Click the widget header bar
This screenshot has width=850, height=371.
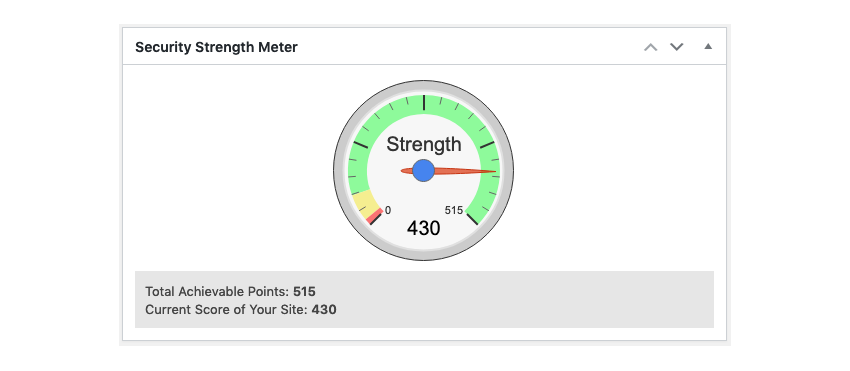click(424, 47)
